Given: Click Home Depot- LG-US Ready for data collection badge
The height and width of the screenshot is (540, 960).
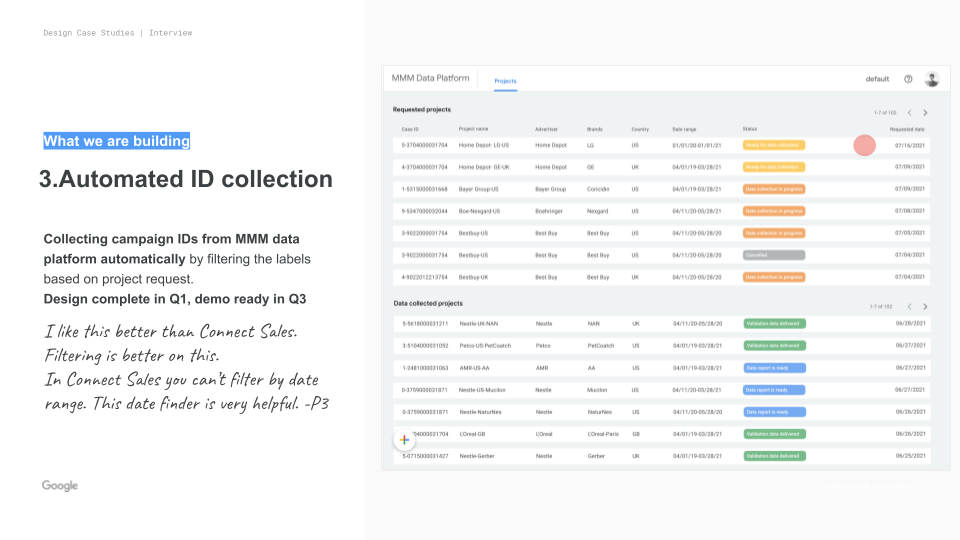Looking at the screenshot, I should click(774, 145).
